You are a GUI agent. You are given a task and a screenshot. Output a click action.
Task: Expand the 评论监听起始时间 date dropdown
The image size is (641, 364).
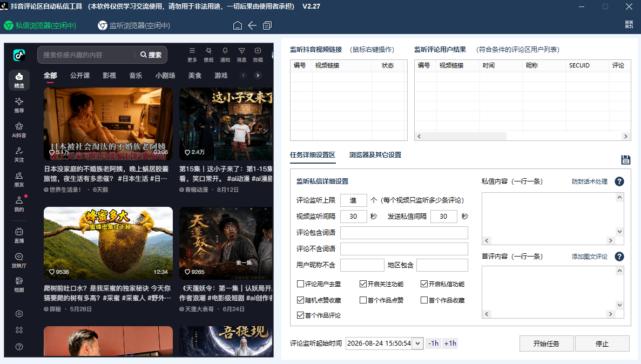[x=417, y=343]
